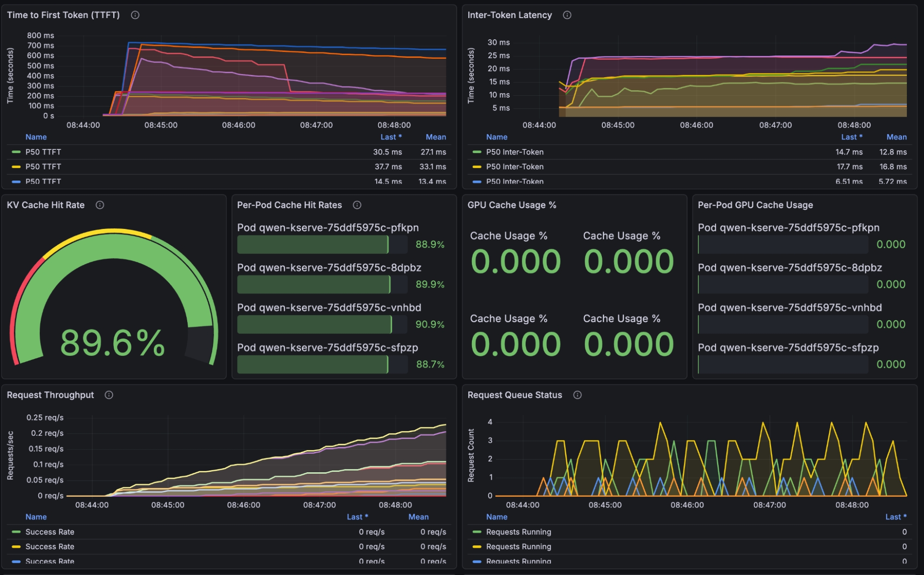Click the Per-Pod Cache Hit Rates info icon

(357, 205)
